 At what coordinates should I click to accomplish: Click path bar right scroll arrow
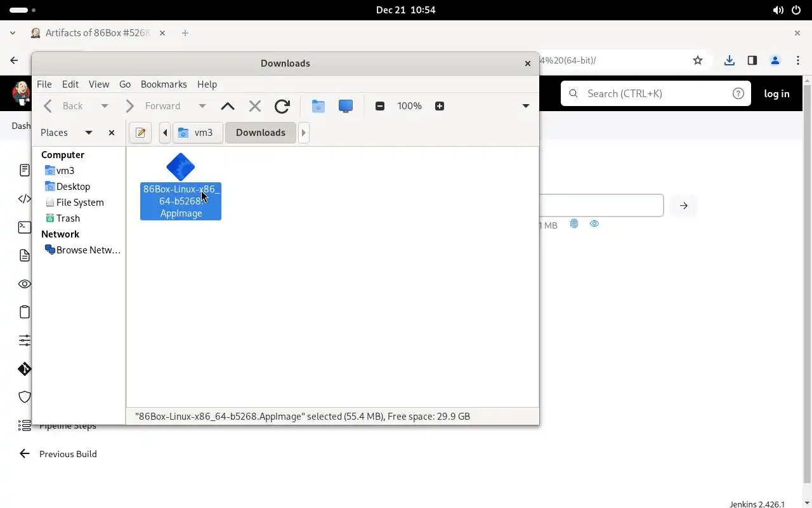(x=303, y=132)
